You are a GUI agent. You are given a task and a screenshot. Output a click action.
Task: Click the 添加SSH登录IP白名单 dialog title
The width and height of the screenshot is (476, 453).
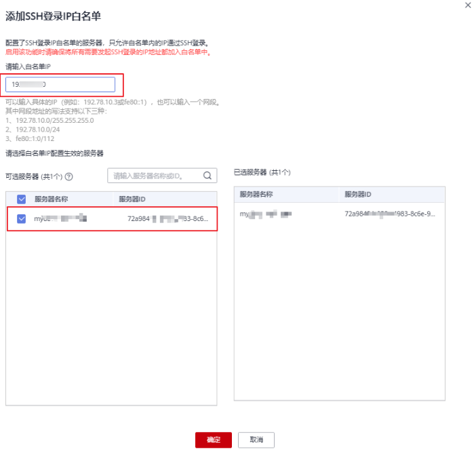[53, 16]
